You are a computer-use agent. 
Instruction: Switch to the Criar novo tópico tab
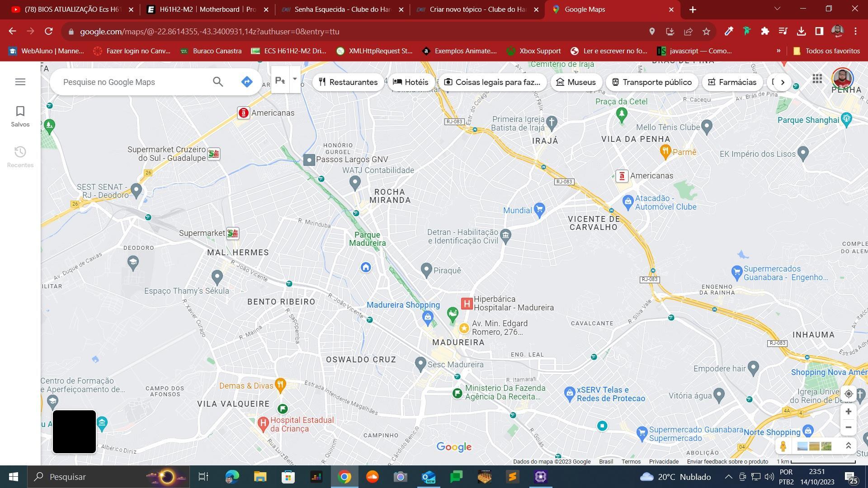477,9
